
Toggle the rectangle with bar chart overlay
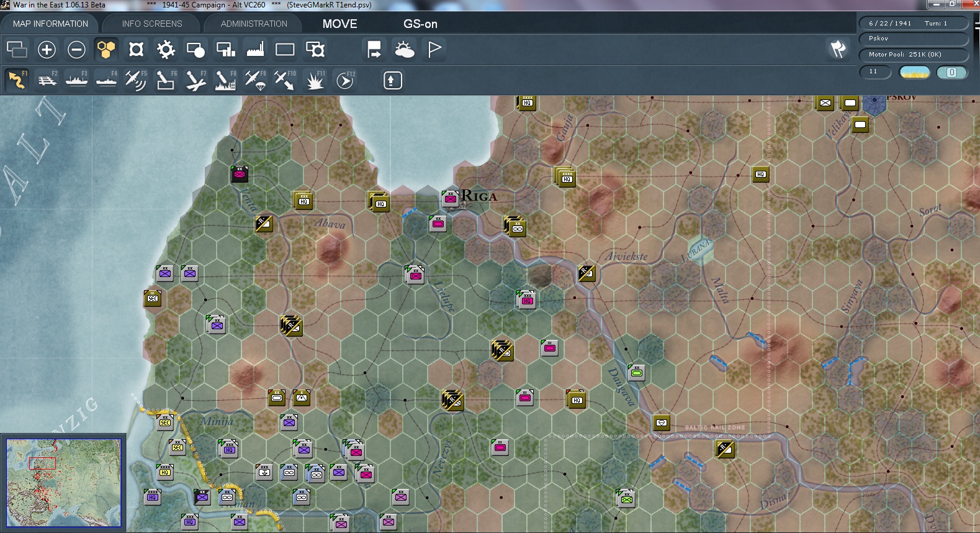(x=225, y=49)
